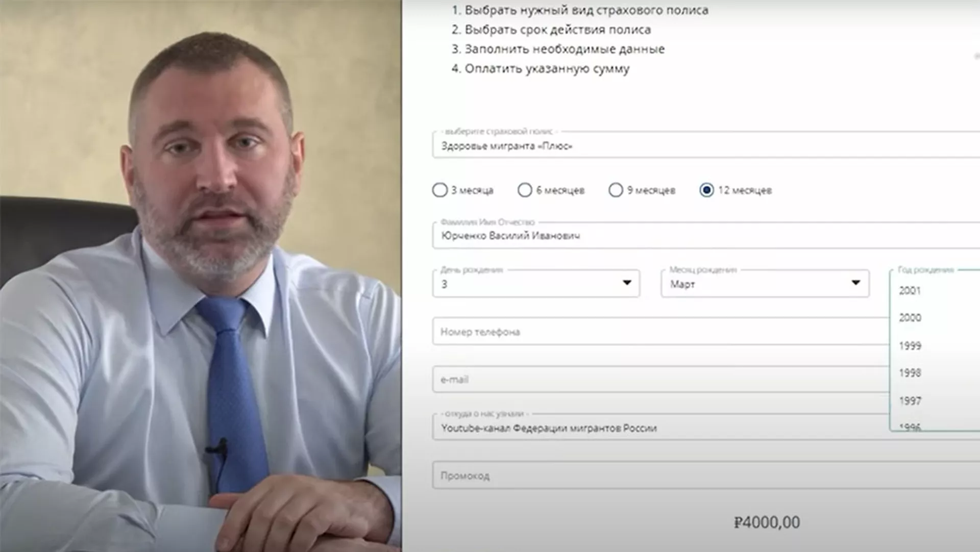Focus the Промокод input field
This screenshot has height=552, width=980.
(706, 475)
